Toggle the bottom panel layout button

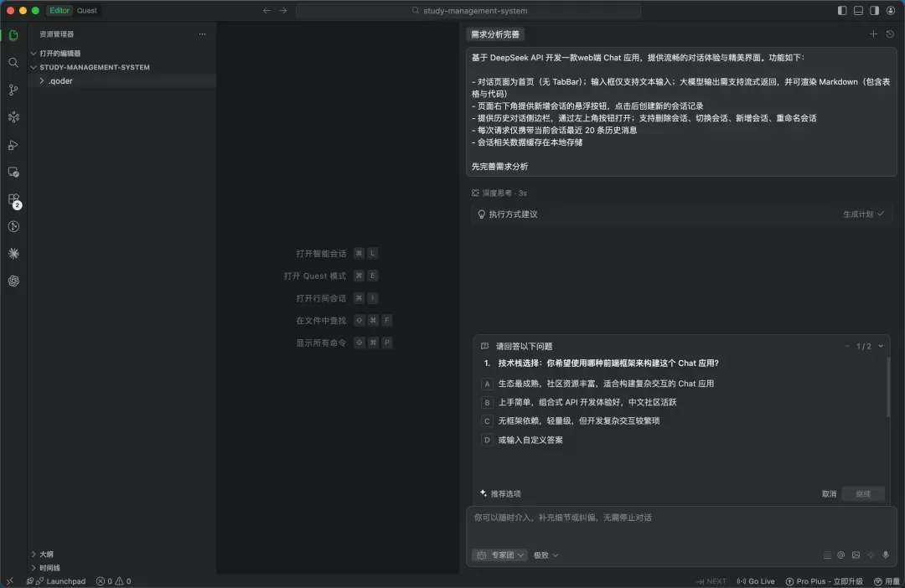(858, 11)
